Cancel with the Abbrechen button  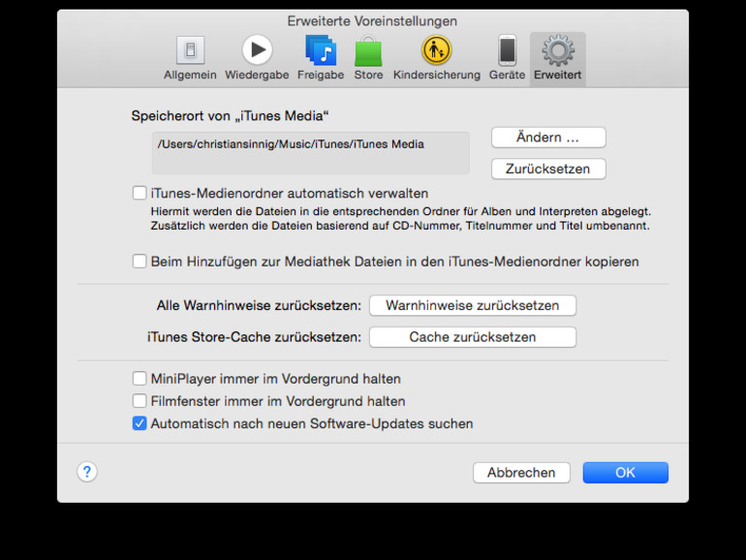click(521, 473)
